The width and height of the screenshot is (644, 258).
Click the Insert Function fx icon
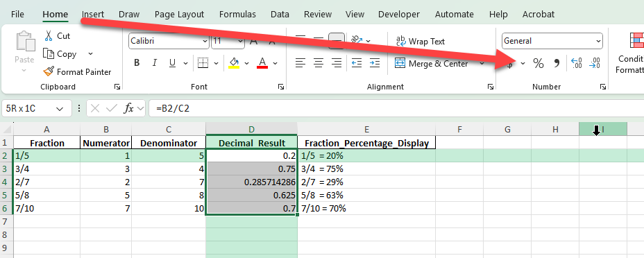(x=129, y=108)
